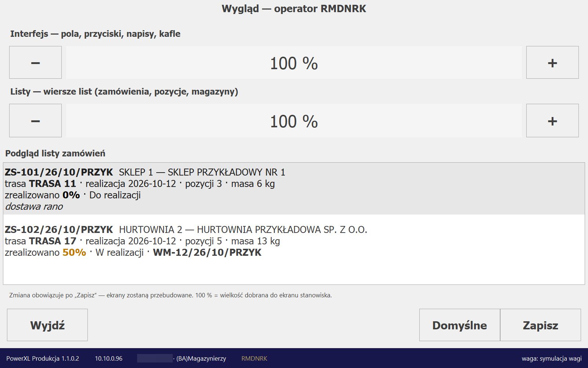The width and height of the screenshot is (588, 368).
Task: Click 'masa 6 kg' in first order
Action: pos(253,184)
